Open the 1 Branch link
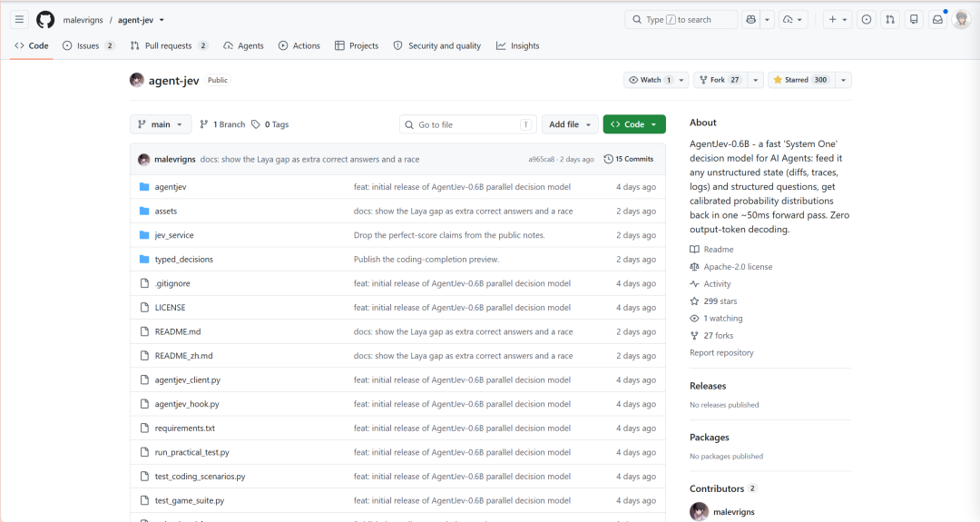 pos(222,124)
